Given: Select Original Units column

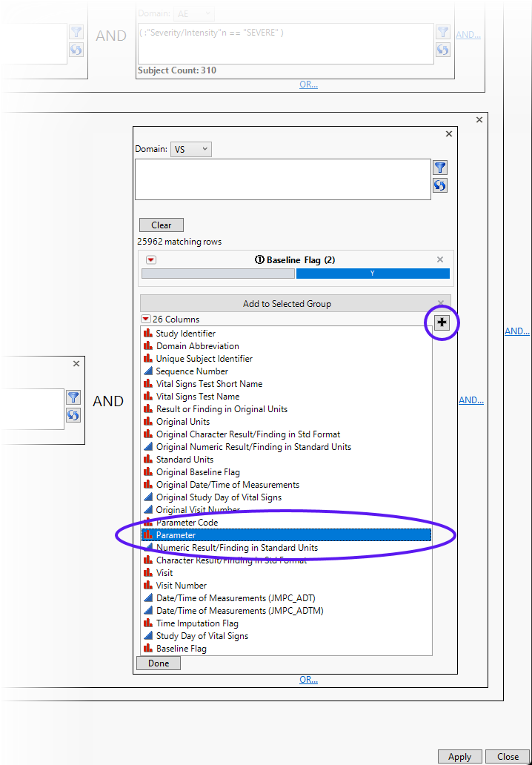Looking at the screenshot, I should click(286, 422).
